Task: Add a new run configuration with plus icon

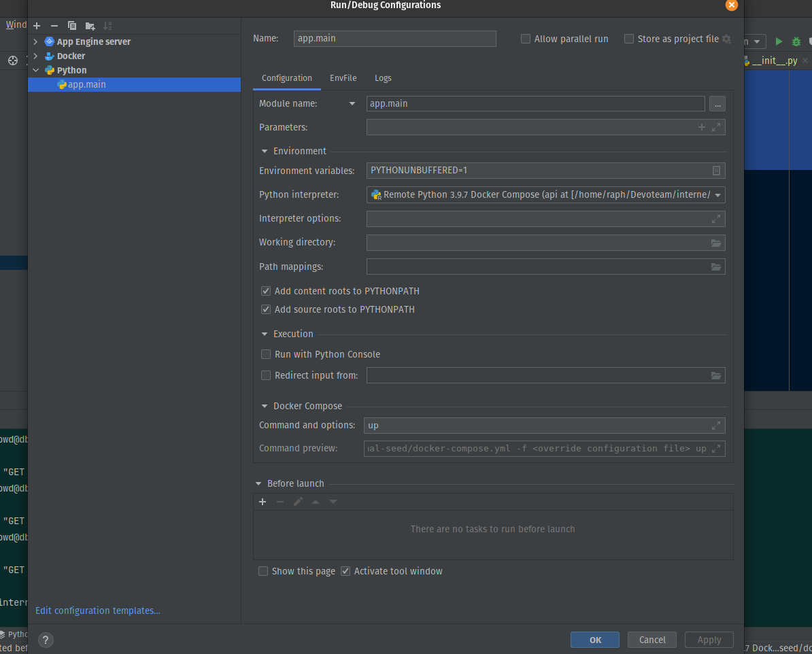Action: coord(37,26)
